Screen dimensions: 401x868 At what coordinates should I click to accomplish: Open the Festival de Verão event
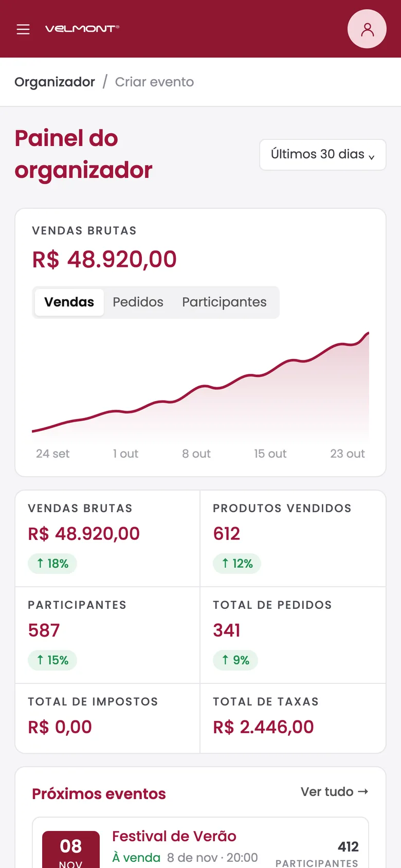174,836
